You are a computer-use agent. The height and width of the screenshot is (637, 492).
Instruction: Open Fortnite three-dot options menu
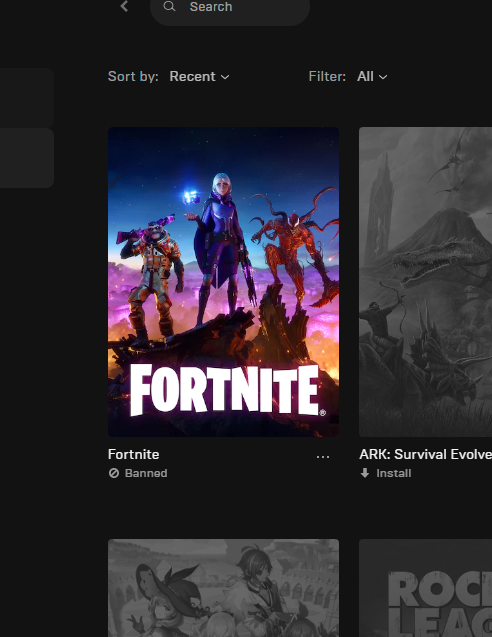pyautogui.click(x=323, y=457)
